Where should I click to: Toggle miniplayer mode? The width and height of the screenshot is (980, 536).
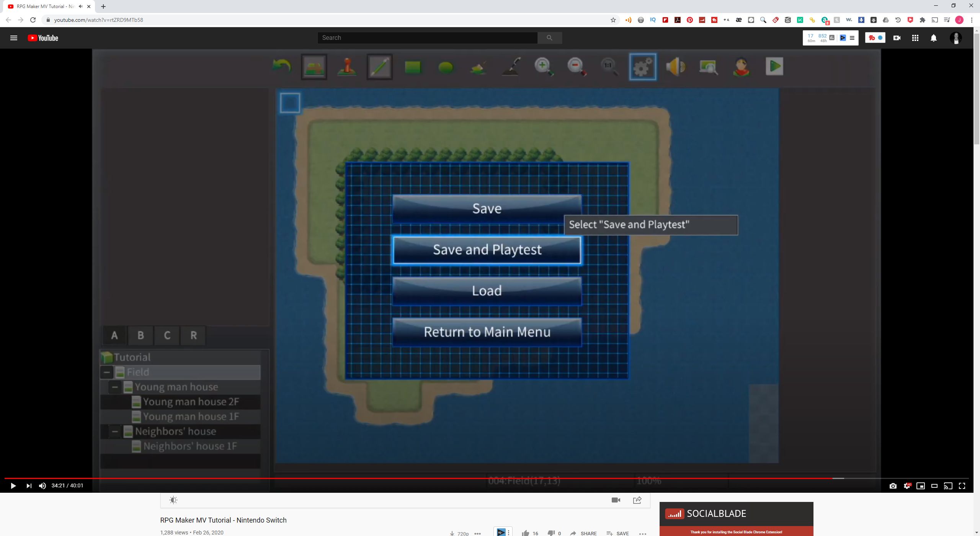[921, 486]
